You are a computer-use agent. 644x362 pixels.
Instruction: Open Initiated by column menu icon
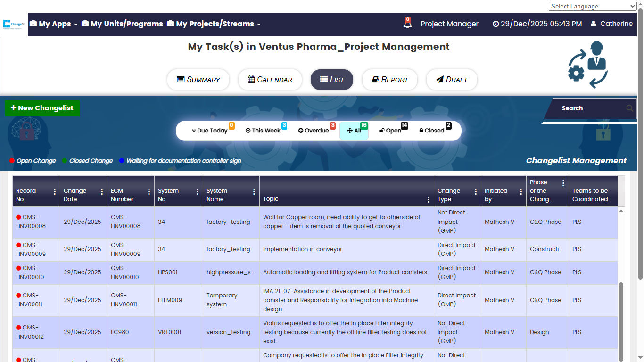[x=521, y=191]
